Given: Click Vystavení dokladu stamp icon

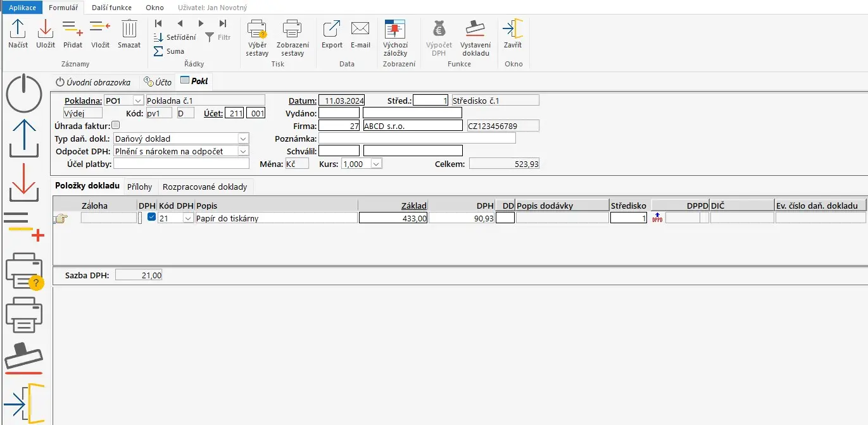Looking at the screenshot, I should tap(475, 29).
